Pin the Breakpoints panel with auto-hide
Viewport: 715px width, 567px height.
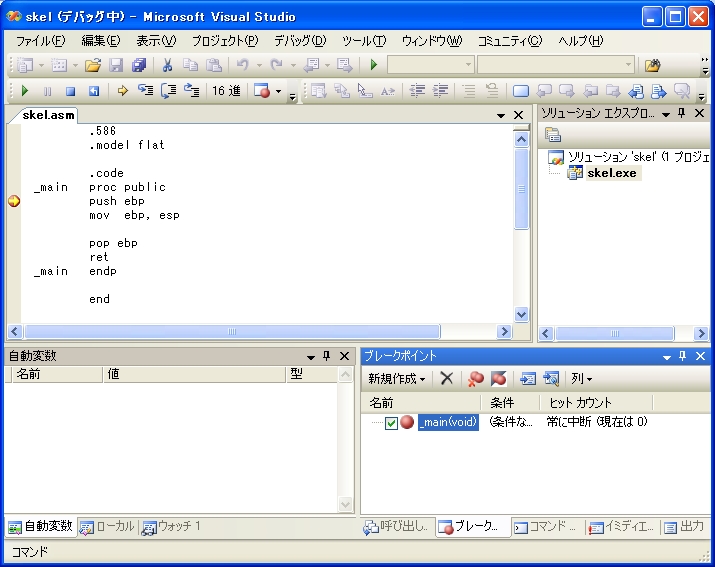(683, 356)
